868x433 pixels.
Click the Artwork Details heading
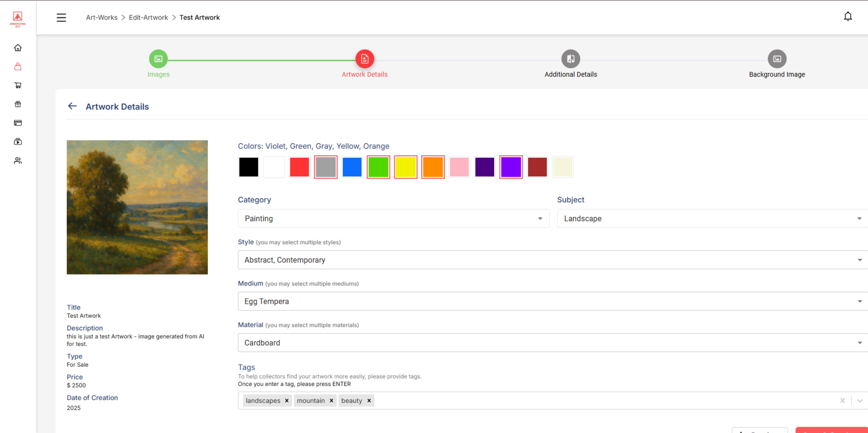pos(117,106)
